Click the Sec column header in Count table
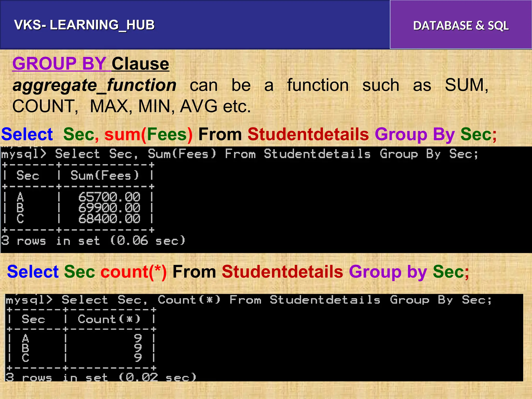532x399 pixels. coord(34,319)
